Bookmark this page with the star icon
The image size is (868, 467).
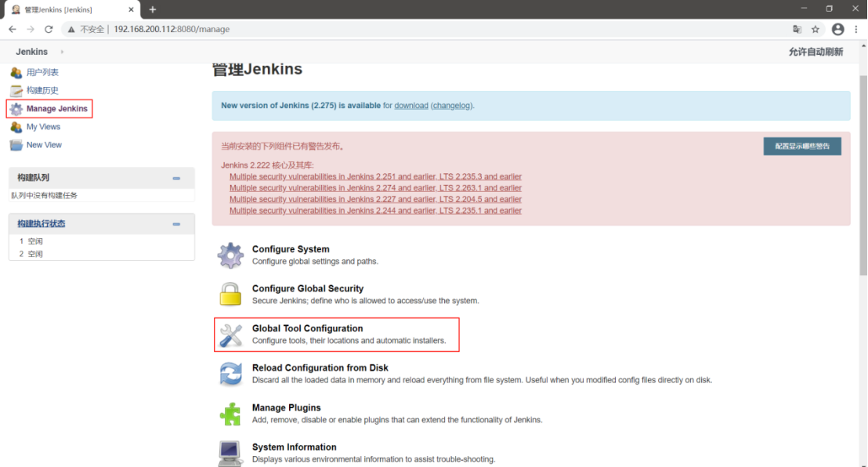816,29
